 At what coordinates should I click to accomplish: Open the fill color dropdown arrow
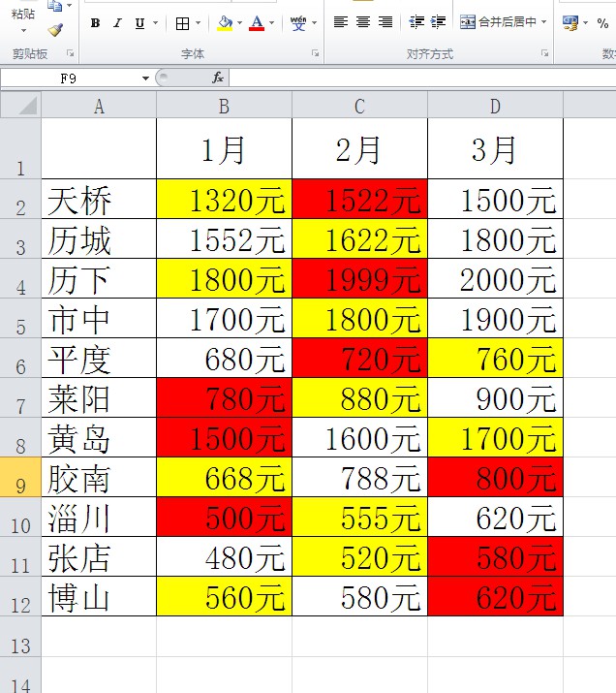coord(240,23)
